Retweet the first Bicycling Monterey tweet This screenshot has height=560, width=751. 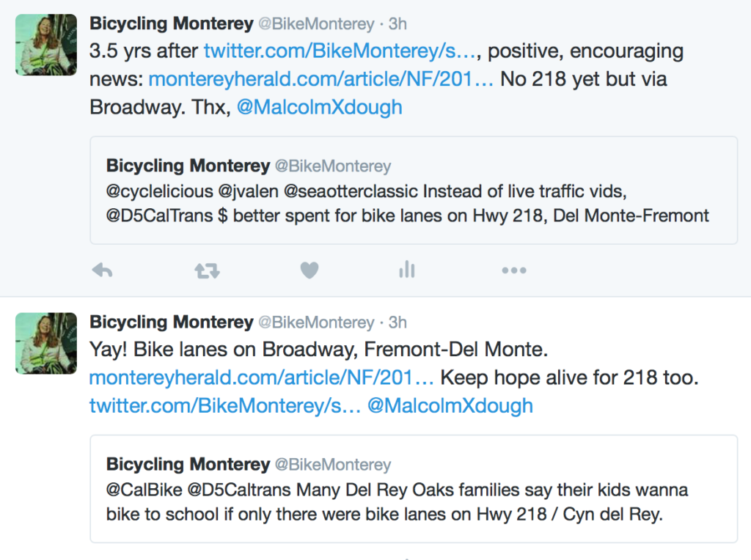point(206,270)
